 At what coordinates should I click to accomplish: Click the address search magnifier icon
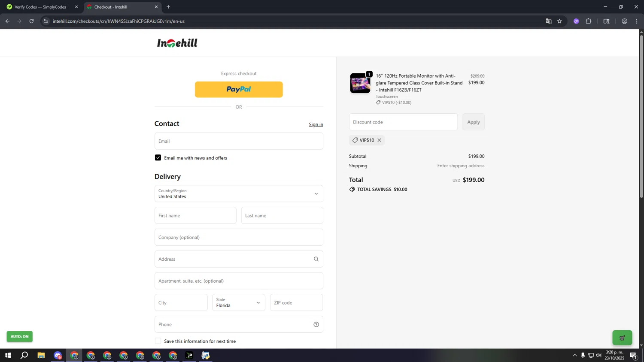316,259
